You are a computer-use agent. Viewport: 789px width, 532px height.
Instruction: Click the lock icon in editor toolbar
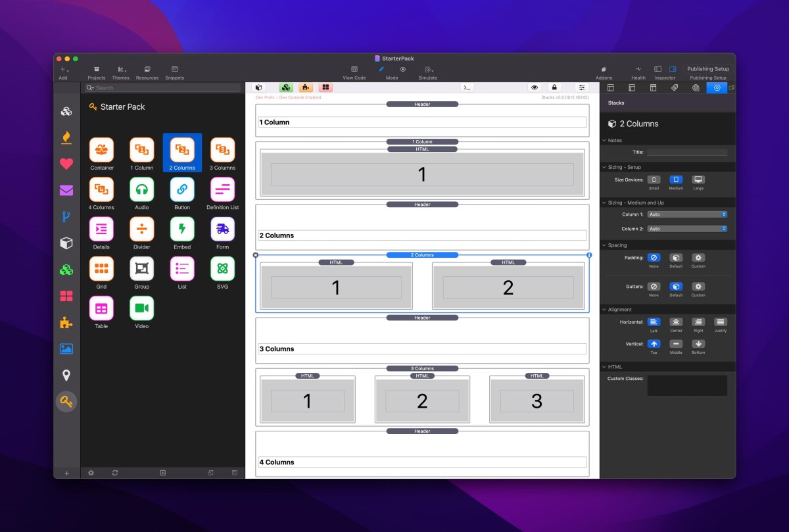[554, 87]
